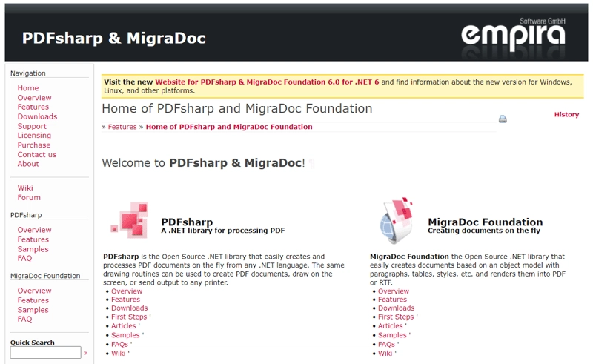Open the PDFsharp 6.0 for .NET 6 website link
Image resolution: width=593 pixels, height=364 pixels.
[267, 82]
